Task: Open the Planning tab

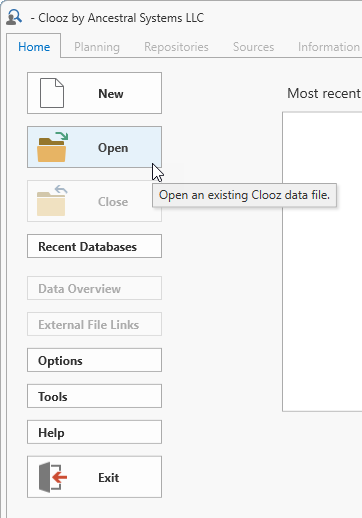Action: (97, 47)
